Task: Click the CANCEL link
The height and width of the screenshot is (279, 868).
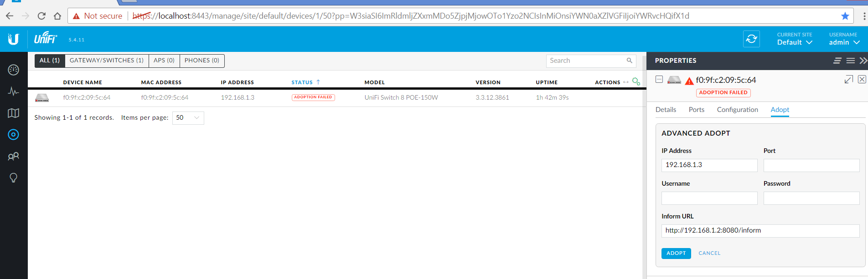Action: pyautogui.click(x=709, y=253)
